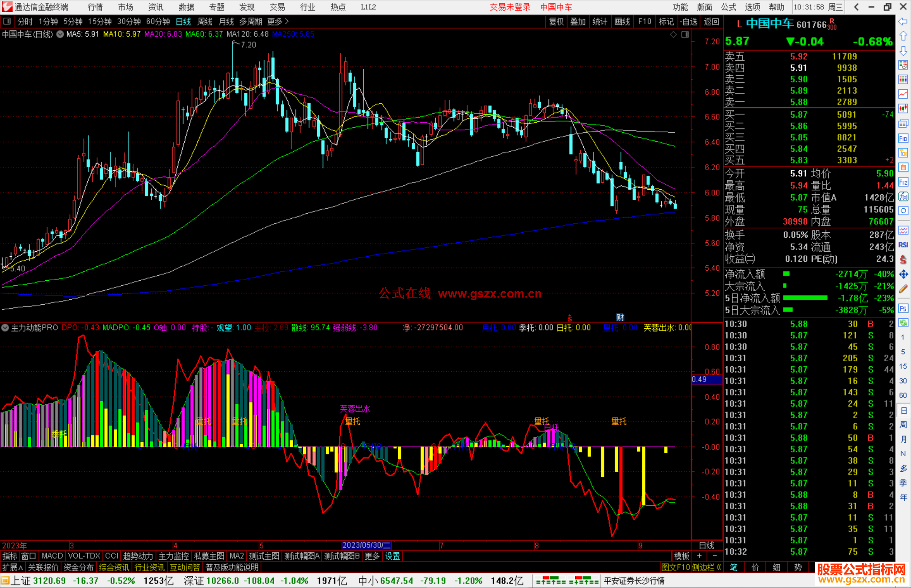Toggle panel icon left of 分时
The width and height of the screenshot is (911, 588).
7,21
